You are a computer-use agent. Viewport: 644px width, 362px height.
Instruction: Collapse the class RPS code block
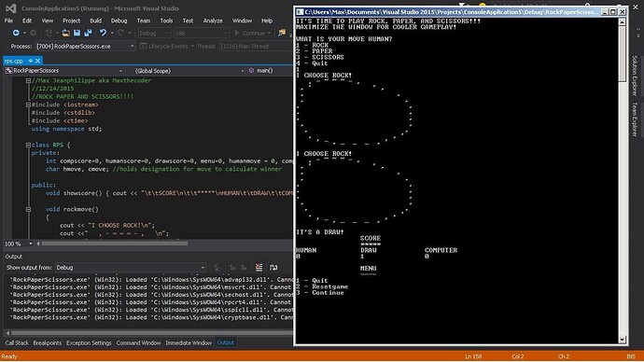pos(28,145)
